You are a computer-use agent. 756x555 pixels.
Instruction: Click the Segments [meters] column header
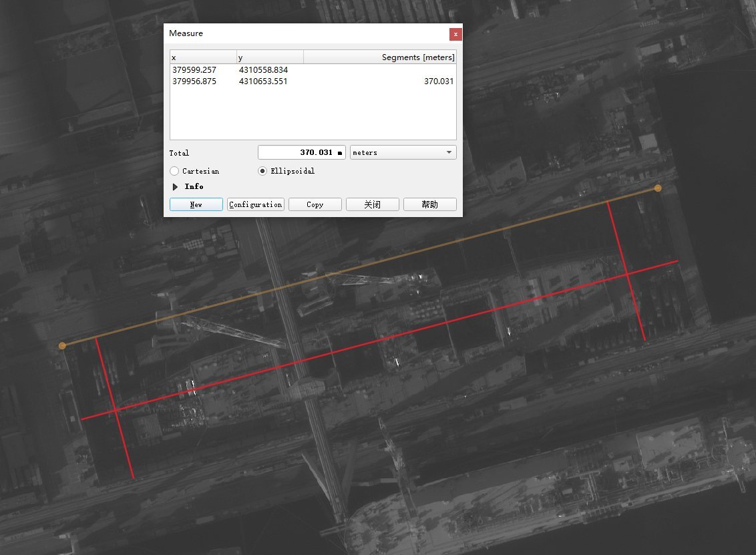(x=380, y=57)
